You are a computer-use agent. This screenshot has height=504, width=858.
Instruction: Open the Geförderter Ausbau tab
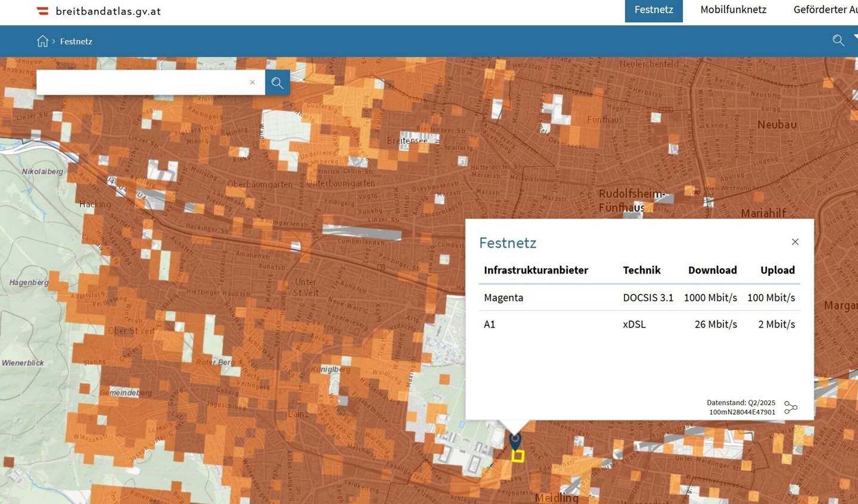825,10
